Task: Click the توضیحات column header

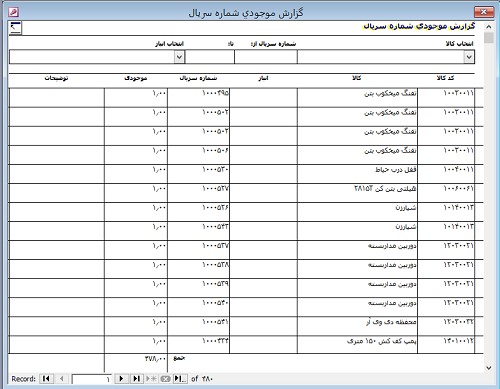Action: click(56, 78)
